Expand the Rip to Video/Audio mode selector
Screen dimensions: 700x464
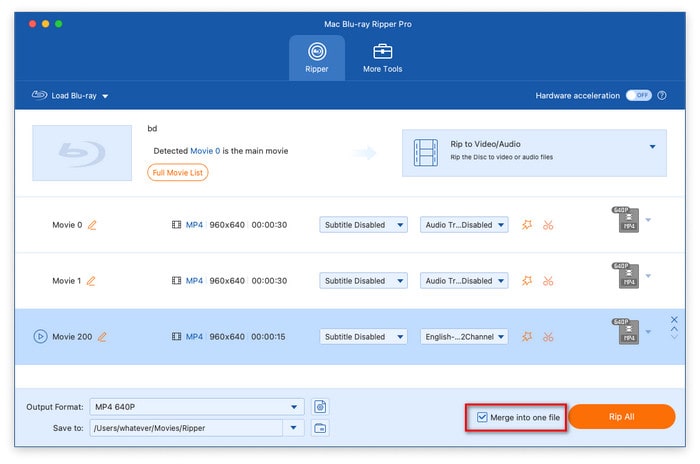coord(652,146)
